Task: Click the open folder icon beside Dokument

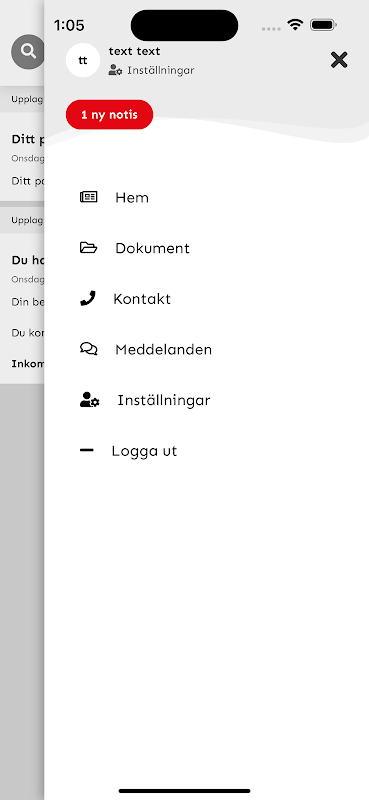Action: (89, 248)
